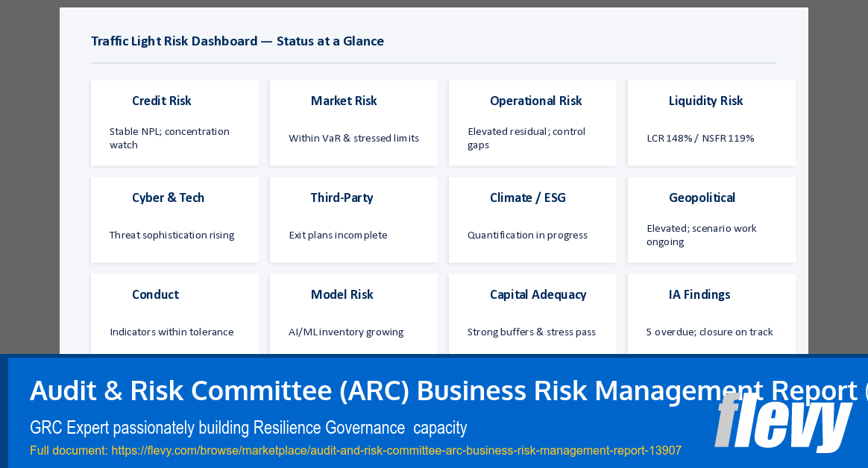The image size is (868, 468).
Task: Click the Audit & Risk Committee report title
Action: coord(448,390)
